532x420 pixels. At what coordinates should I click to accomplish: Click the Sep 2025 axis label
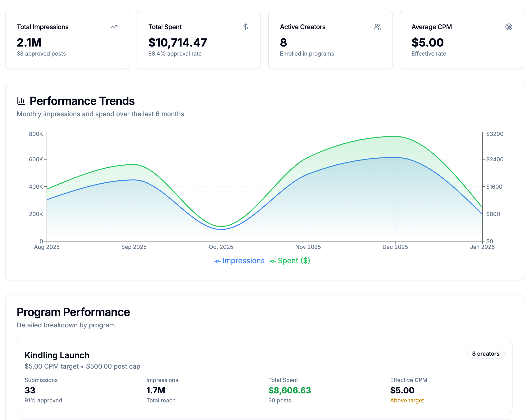(x=134, y=247)
